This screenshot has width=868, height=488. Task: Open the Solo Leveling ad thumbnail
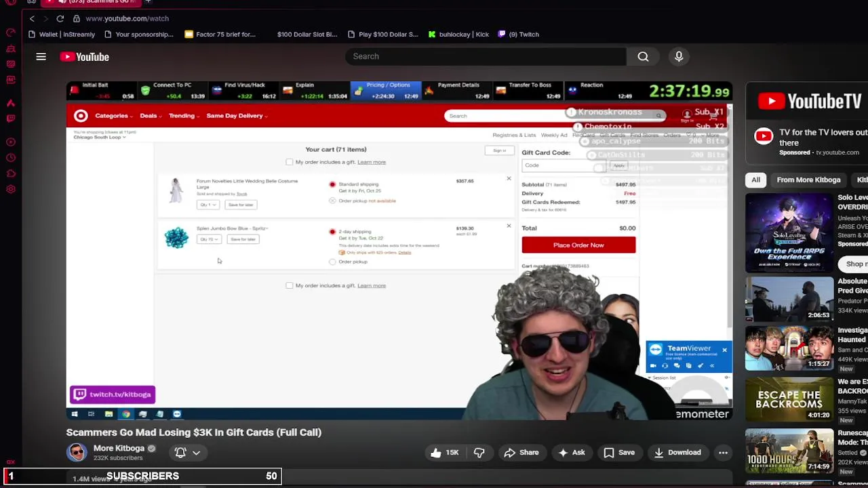(x=789, y=233)
